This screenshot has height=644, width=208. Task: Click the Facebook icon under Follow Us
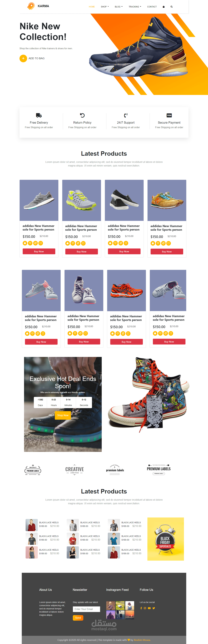point(141,608)
